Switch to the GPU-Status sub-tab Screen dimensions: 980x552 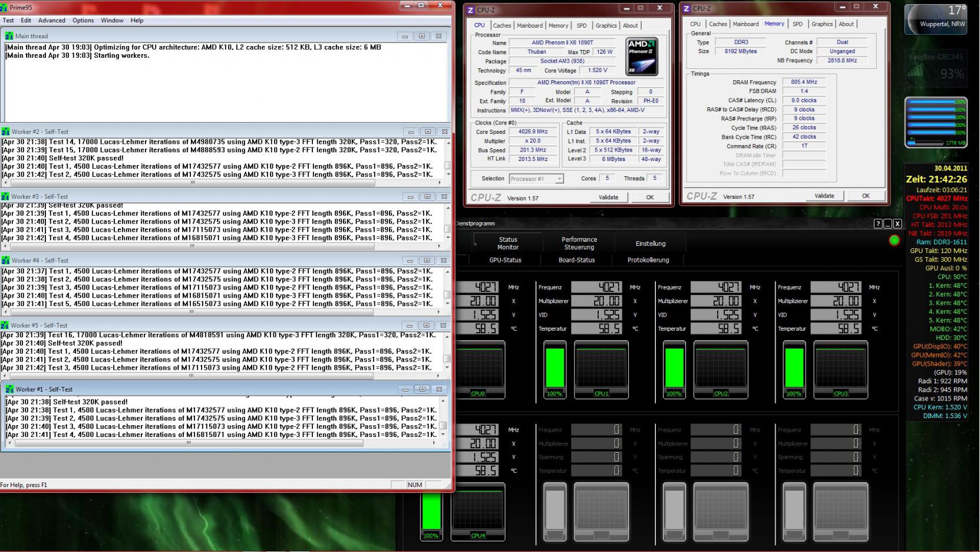pos(505,260)
